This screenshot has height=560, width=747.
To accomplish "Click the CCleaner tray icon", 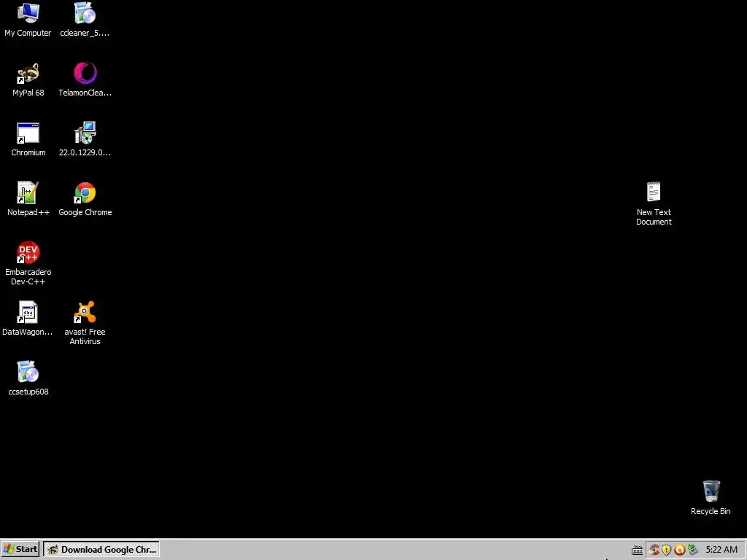I will pos(654,550).
